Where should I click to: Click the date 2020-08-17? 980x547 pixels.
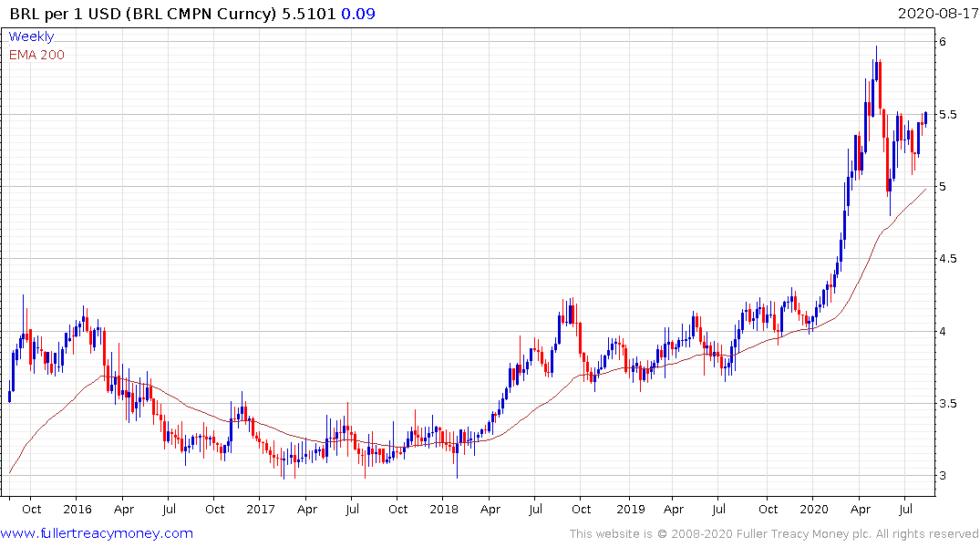click(x=937, y=14)
